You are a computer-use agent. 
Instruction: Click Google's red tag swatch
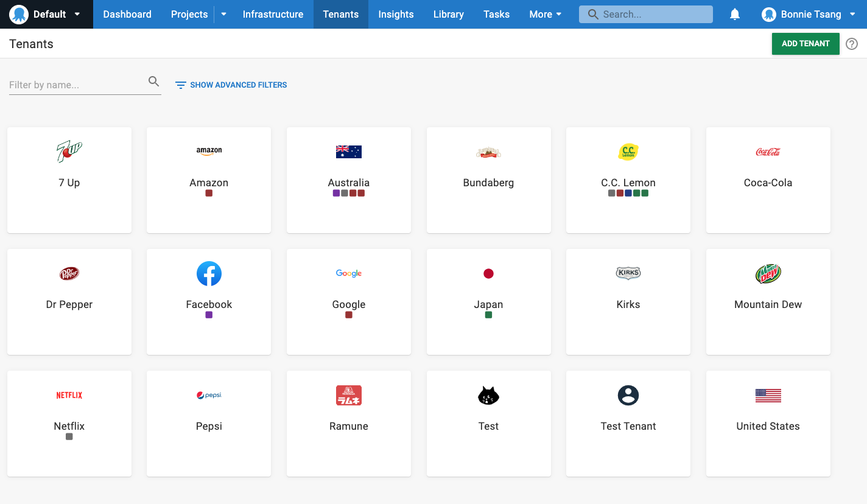point(349,315)
